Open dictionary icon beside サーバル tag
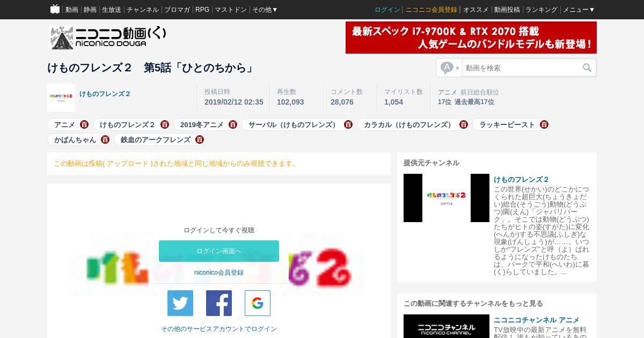This screenshot has height=338, width=644. coord(348,124)
